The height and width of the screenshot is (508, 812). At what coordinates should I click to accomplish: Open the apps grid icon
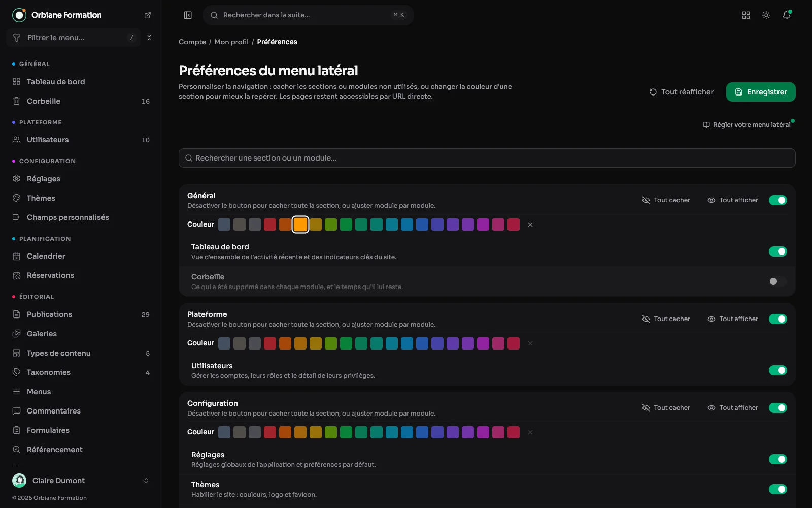(x=746, y=15)
